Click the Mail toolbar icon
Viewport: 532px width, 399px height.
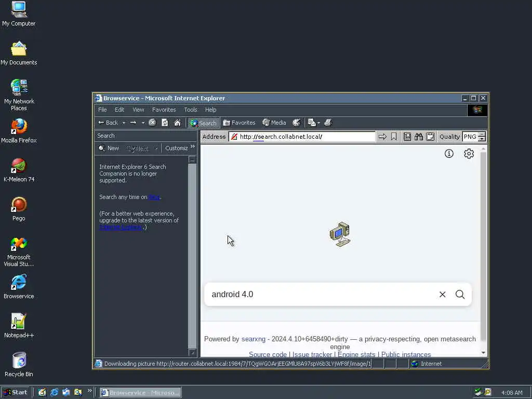(312, 123)
